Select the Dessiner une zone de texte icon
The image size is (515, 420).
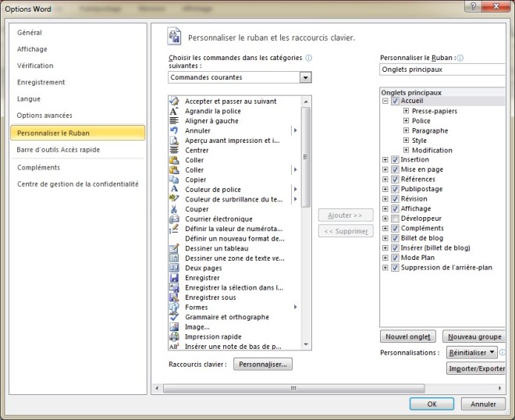tap(174, 258)
